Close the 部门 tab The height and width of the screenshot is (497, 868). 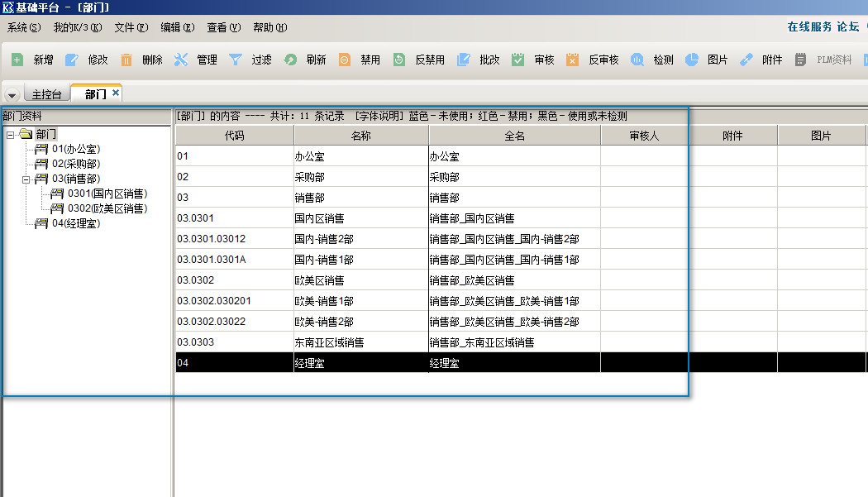tap(116, 93)
